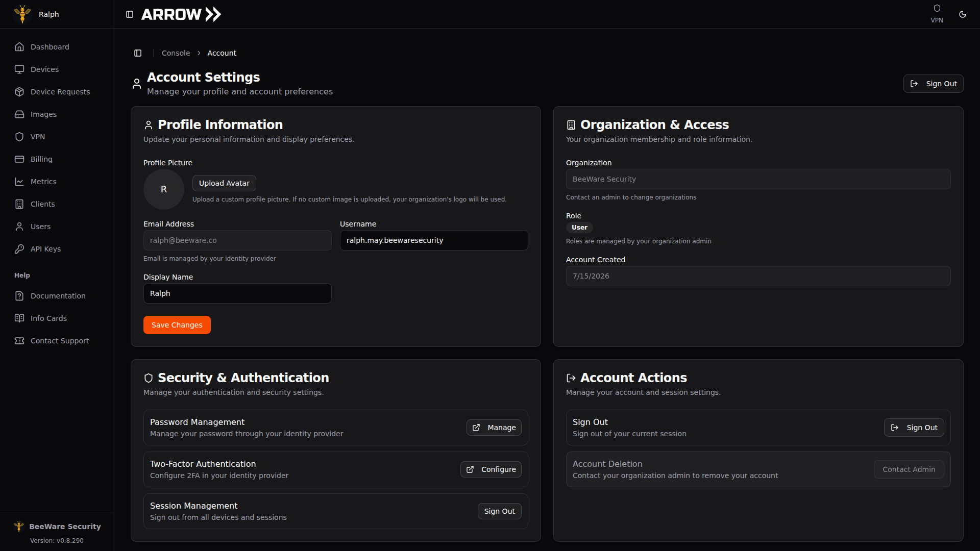Click the Username input field
This screenshot has height=551, width=980.
coord(434,240)
